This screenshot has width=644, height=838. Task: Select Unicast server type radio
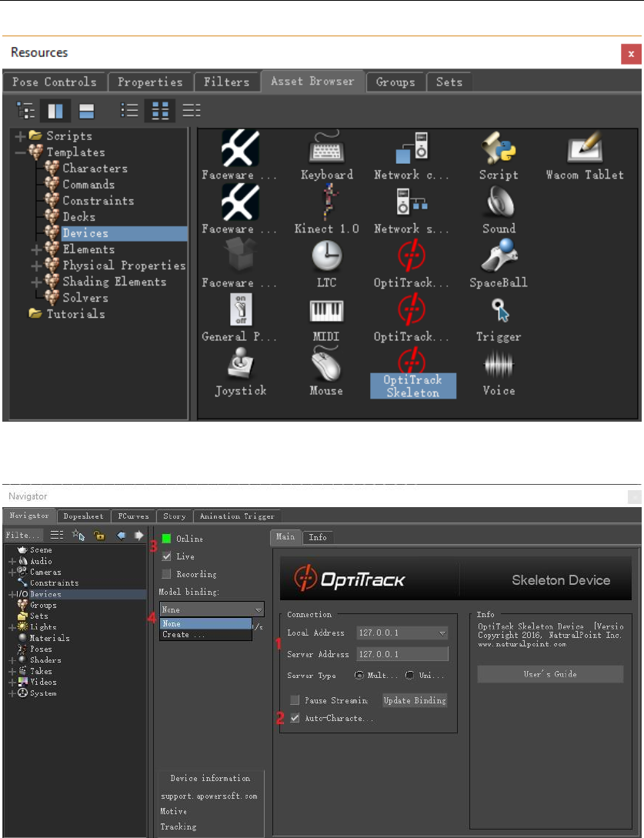tap(410, 676)
